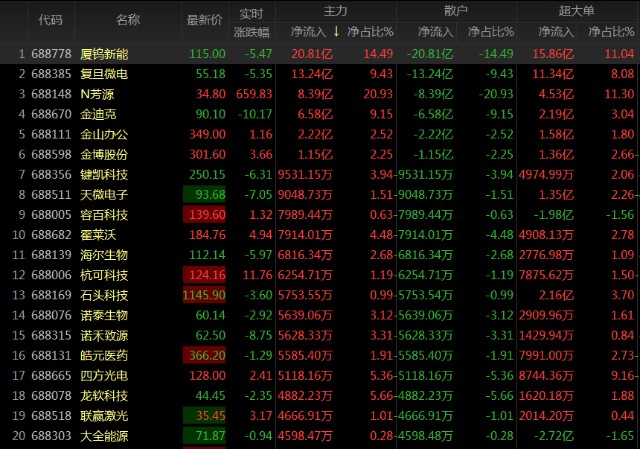Select stock 霍莱沃 name
This screenshot has height=449, width=640.
98,235
